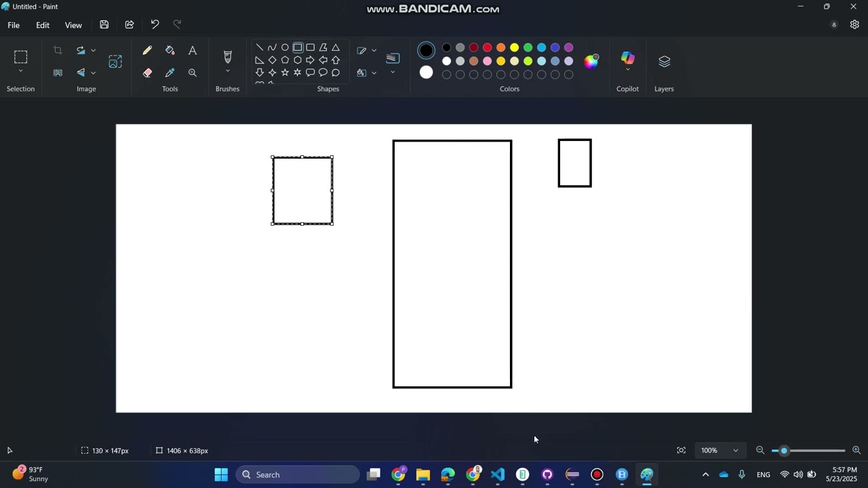The width and height of the screenshot is (868, 488).
Task: Open the shape Fill dropdown
Action: click(374, 73)
